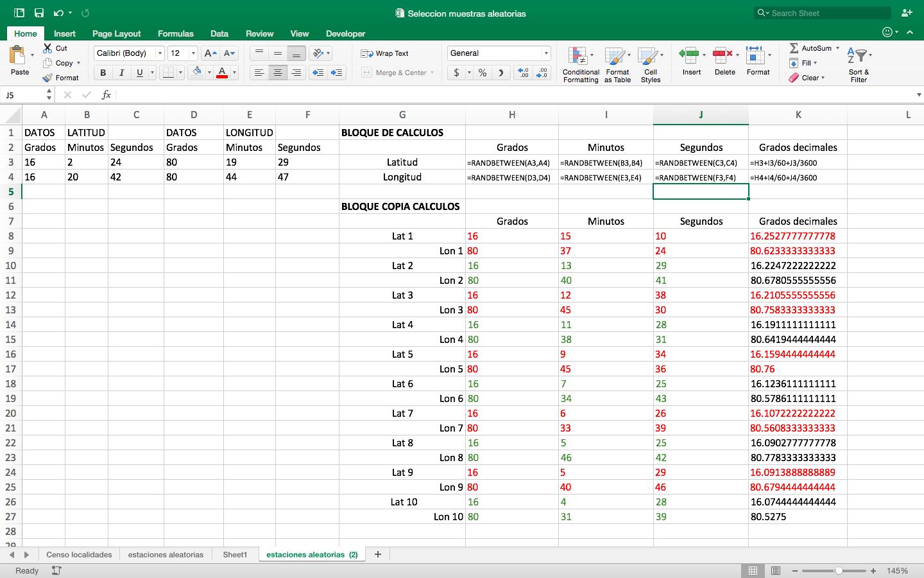Click the Save icon in title bar
The image size is (924, 578).
click(x=39, y=13)
